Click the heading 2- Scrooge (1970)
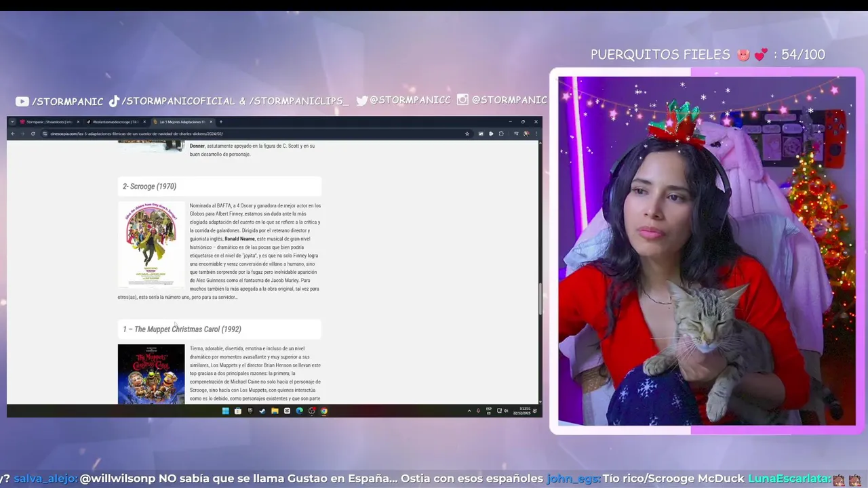The height and width of the screenshot is (488, 868). pos(149,186)
